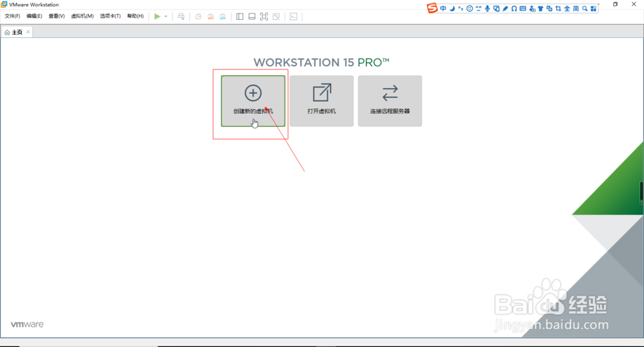The image size is (644, 347).
Task: Open the 文件(F) menu
Action: tap(12, 16)
